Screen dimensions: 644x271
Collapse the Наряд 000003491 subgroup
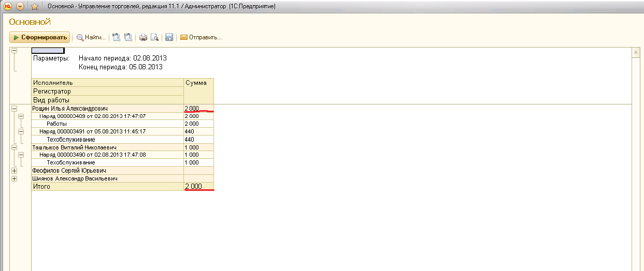click(x=21, y=132)
